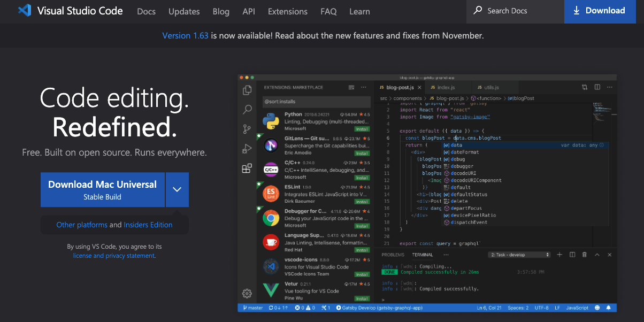Go to the Blog menu item
Screen dimensions: 644x322
coord(221,11)
